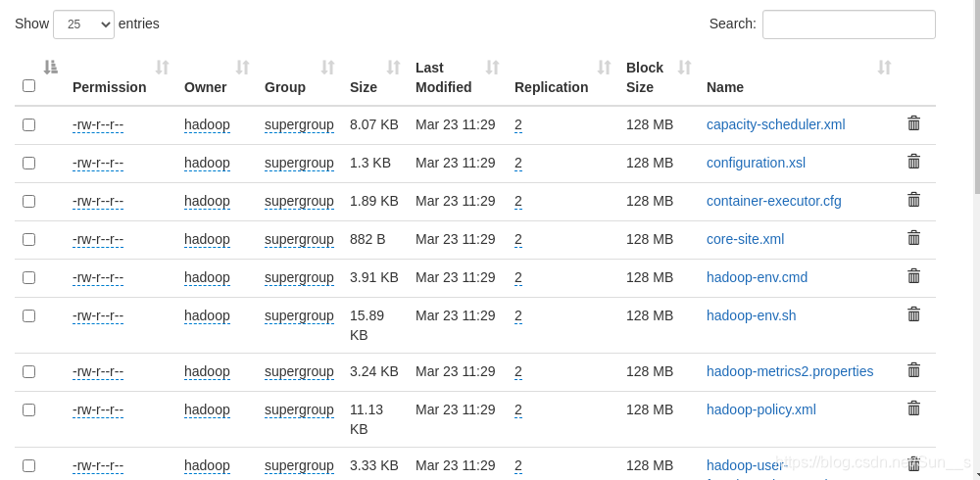This screenshot has width=980, height=480.
Task: Sort by the Permission column header
Action: coord(109,87)
